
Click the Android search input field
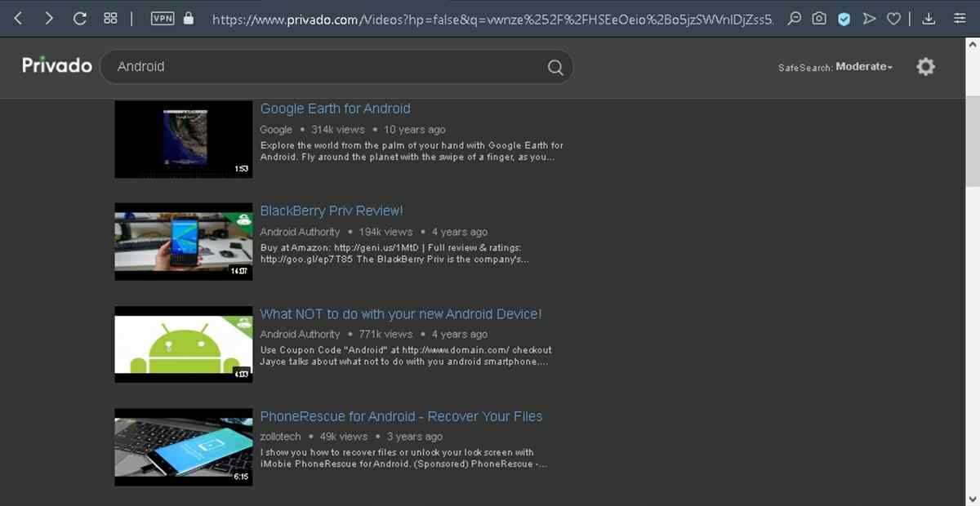[x=327, y=67]
